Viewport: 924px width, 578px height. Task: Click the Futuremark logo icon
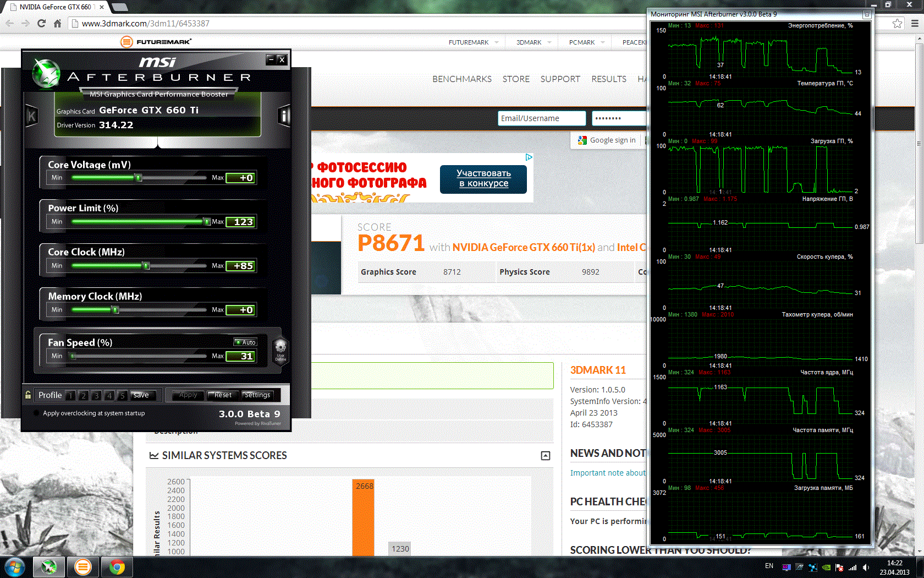[x=127, y=42]
